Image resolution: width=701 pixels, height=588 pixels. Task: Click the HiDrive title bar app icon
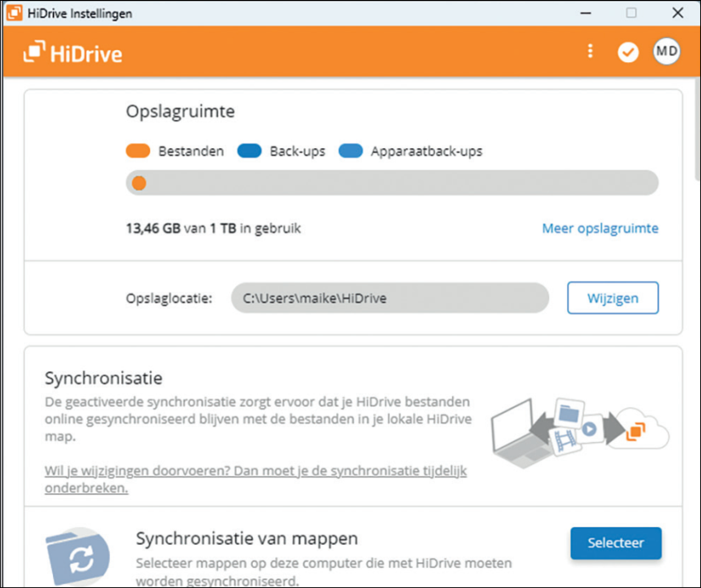click(14, 13)
